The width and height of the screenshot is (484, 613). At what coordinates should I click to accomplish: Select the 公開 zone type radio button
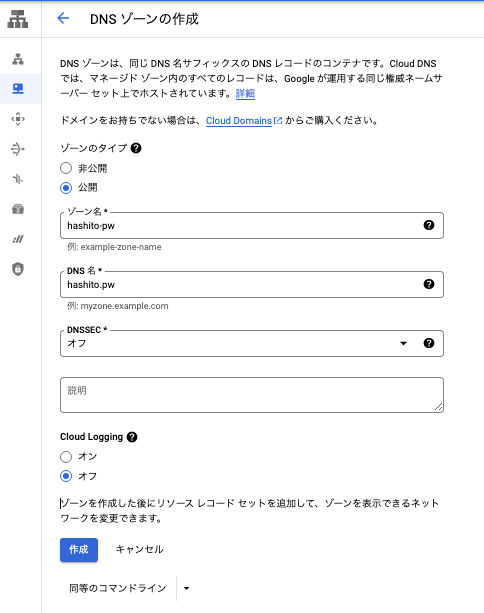[66, 188]
